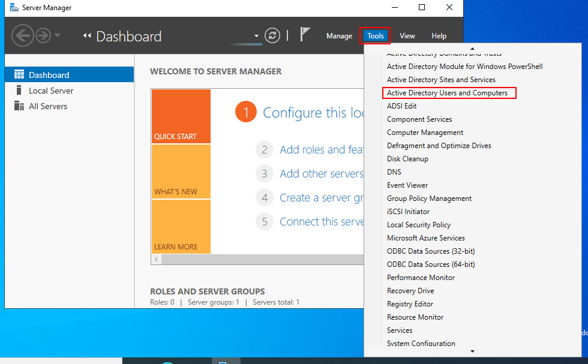The width and height of the screenshot is (588, 364).
Task: Open Computer Management
Action: tap(425, 133)
